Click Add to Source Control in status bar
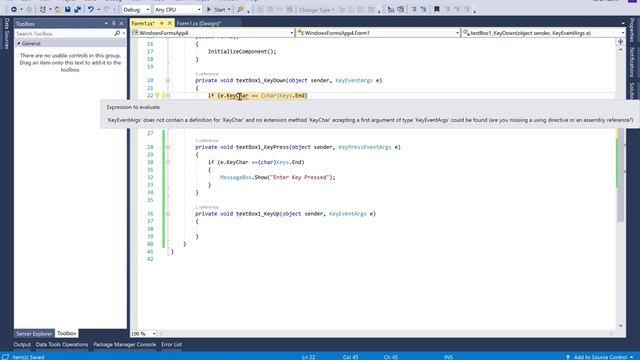This screenshot has height=360, width=640. pyautogui.click(x=600, y=357)
